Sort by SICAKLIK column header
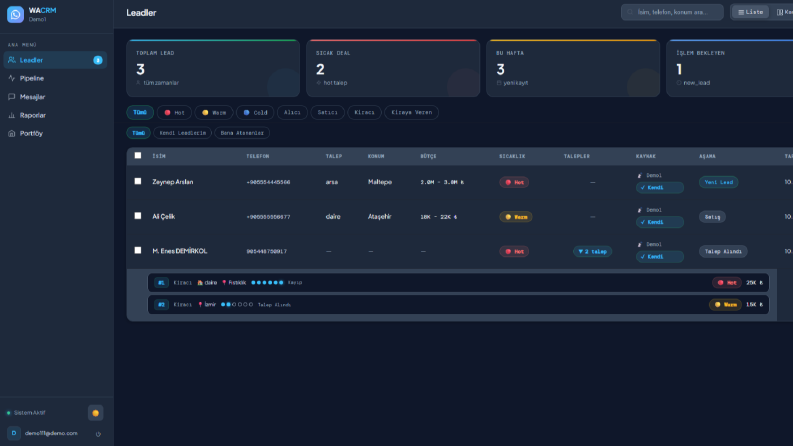 click(512, 156)
